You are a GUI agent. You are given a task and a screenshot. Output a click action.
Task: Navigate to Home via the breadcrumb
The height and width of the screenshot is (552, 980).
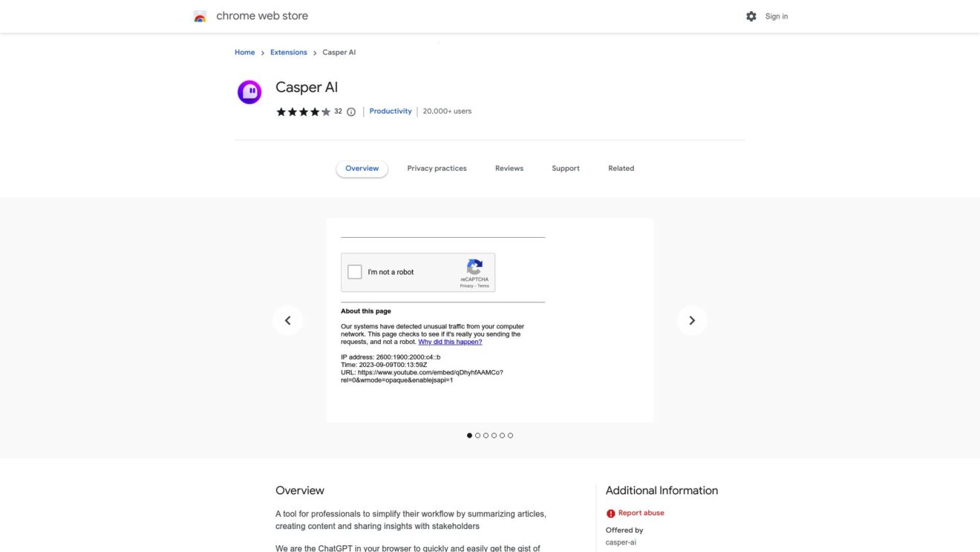pos(244,52)
